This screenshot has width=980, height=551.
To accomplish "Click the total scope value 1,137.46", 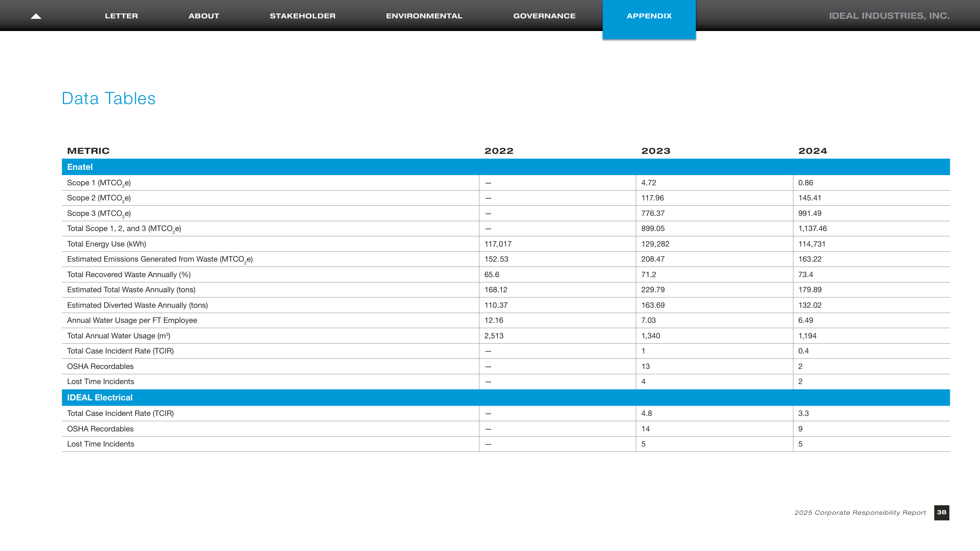I will tap(813, 229).
